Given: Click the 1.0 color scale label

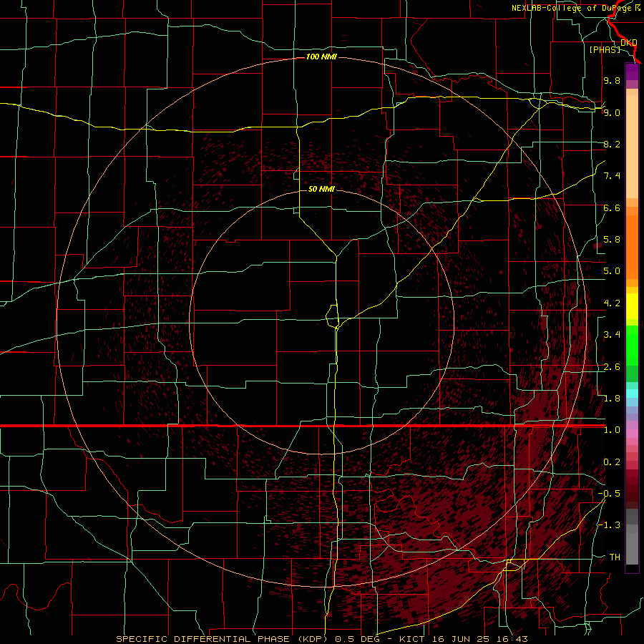Looking at the screenshot, I should click(x=612, y=430).
